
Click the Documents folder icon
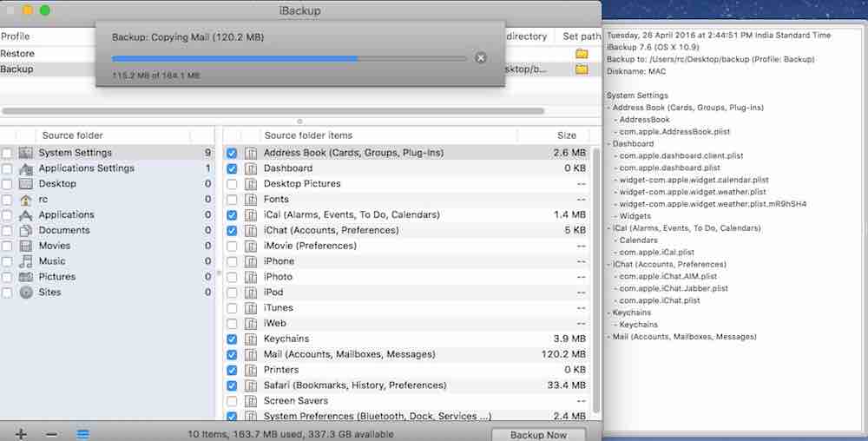[25, 230]
